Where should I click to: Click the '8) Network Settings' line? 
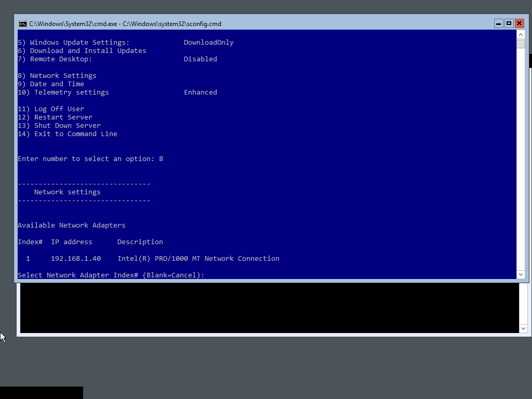click(57, 76)
